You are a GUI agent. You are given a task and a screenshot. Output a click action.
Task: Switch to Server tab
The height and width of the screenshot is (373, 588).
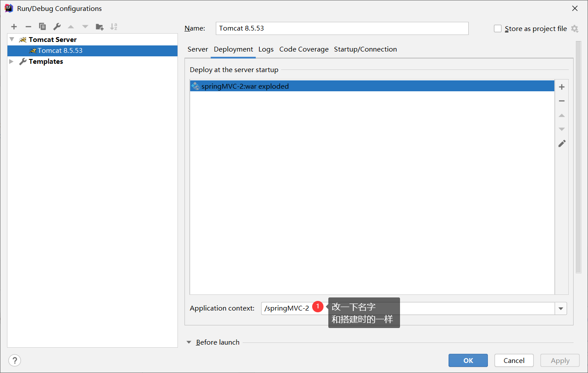click(x=198, y=49)
